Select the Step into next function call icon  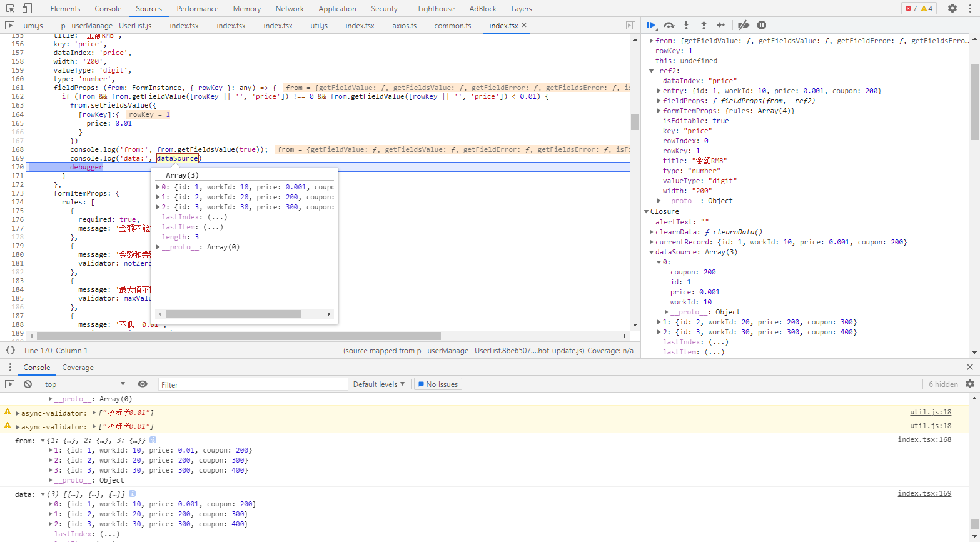coord(686,25)
